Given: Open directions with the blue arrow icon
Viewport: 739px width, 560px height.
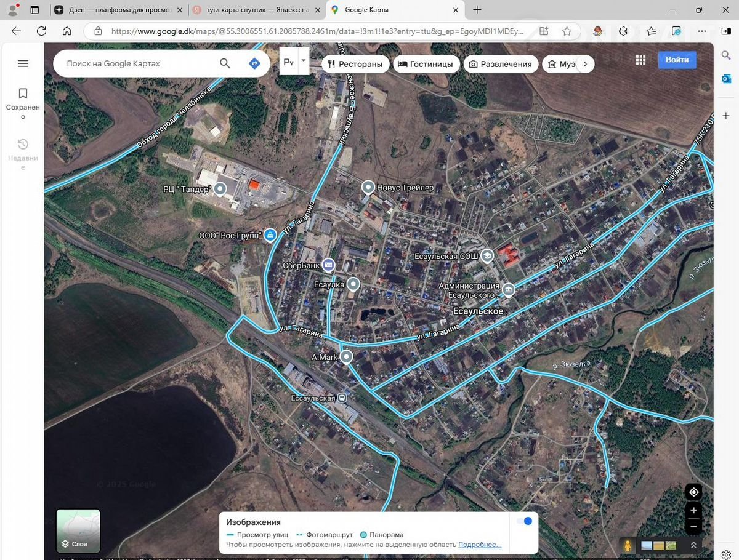Looking at the screenshot, I should pyautogui.click(x=254, y=63).
